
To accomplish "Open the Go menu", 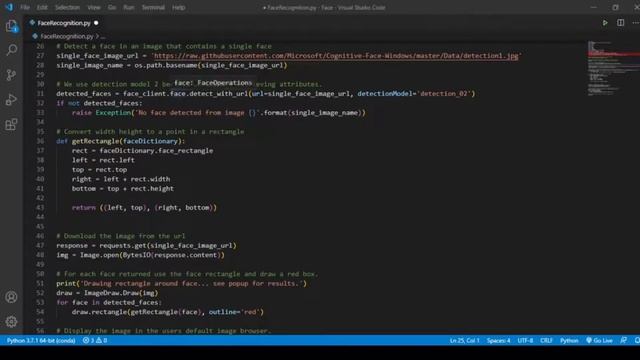I will [x=112, y=7].
